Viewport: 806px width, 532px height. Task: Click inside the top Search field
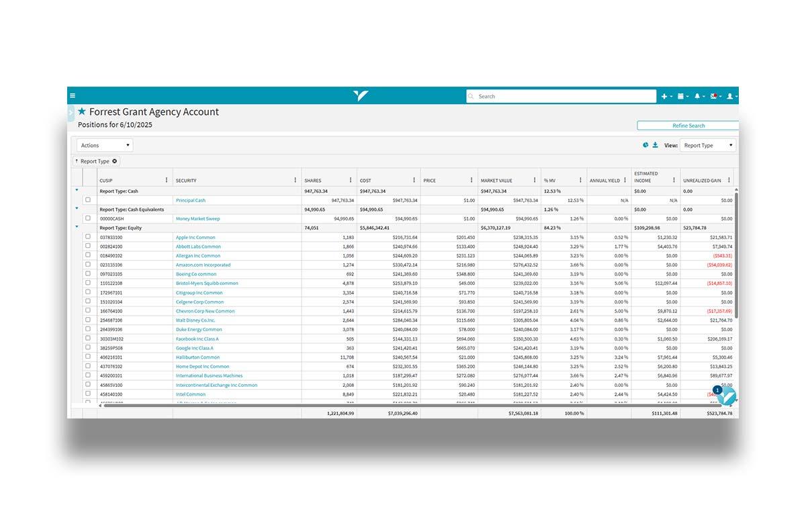coord(561,96)
